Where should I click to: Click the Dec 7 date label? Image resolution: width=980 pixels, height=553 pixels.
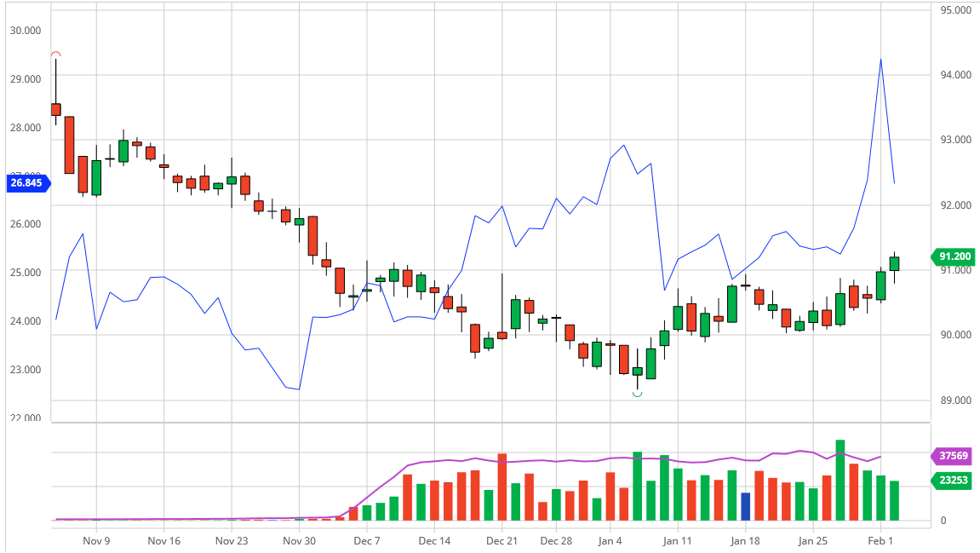(366, 540)
